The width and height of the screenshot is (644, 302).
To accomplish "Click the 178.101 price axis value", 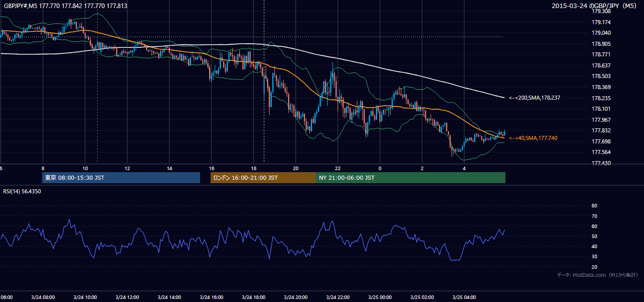I will pos(600,109).
